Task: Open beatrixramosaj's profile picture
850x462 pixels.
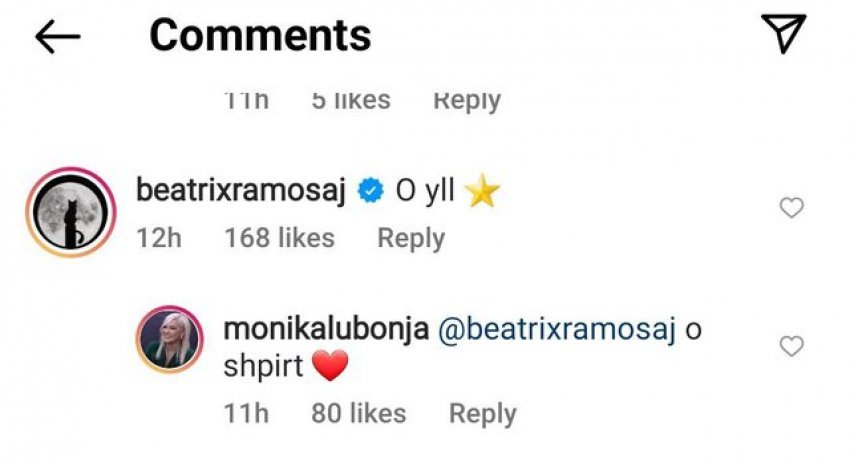Action: [70, 212]
